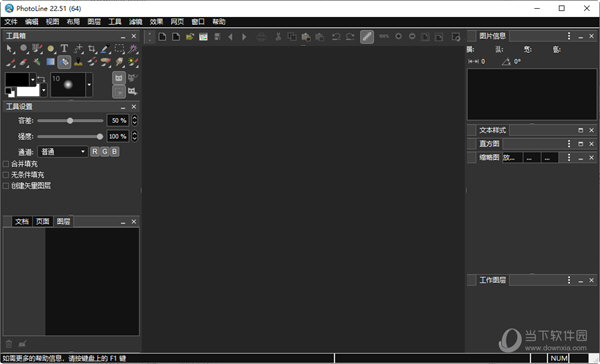Screen dimensions: 600x364
Task: Click the first new document icon in toolbar
Action: point(162,37)
